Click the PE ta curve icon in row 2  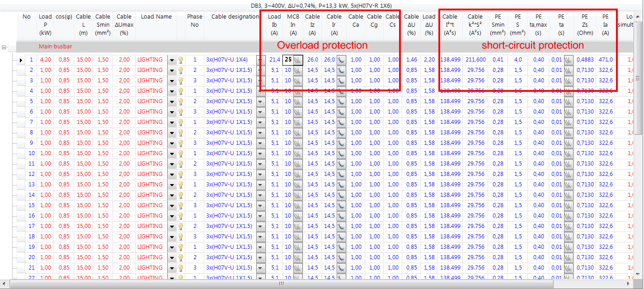click(568, 70)
